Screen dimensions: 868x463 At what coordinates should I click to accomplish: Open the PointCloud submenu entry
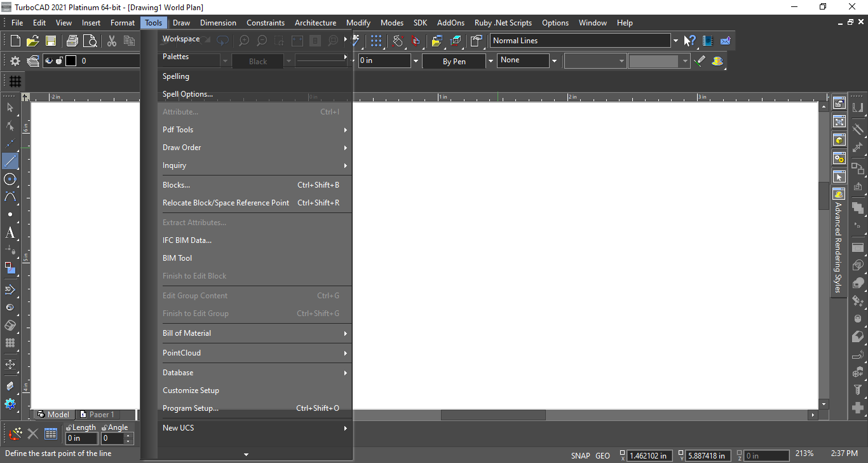coord(254,353)
